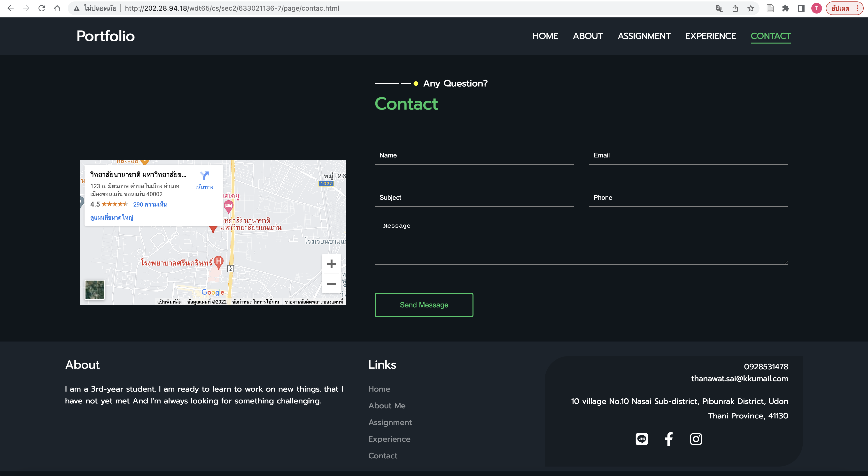Open the 290 ความเห็น reviews link
The image size is (868, 476).
click(150, 204)
